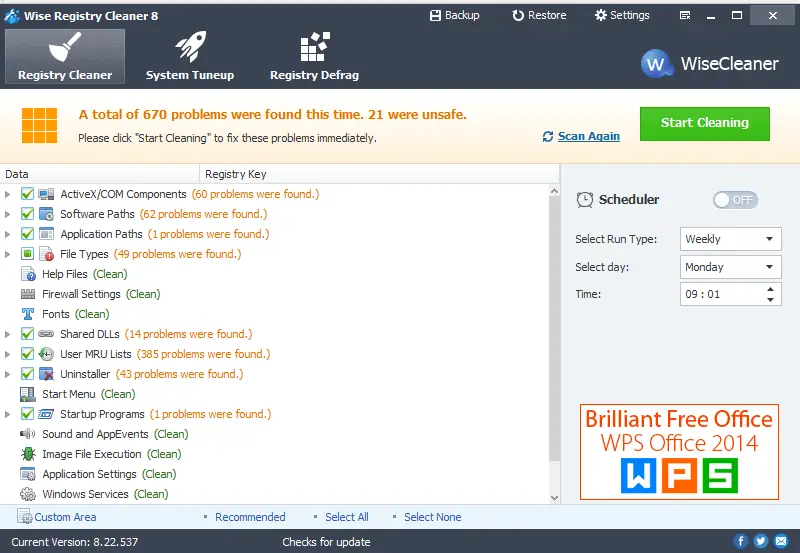
Task: Expand the Software Paths row
Action: [7, 214]
